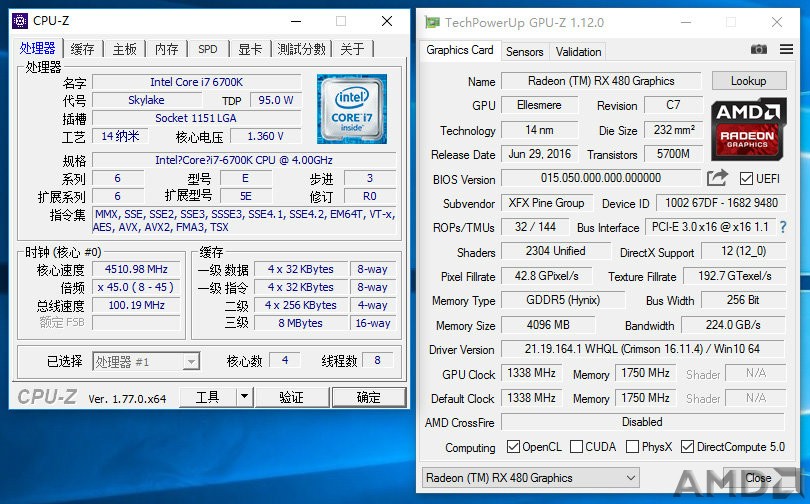Open GPU-Z hamburger menu
Image resolution: width=810 pixels, height=504 pixels.
click(x=786, y=49)
